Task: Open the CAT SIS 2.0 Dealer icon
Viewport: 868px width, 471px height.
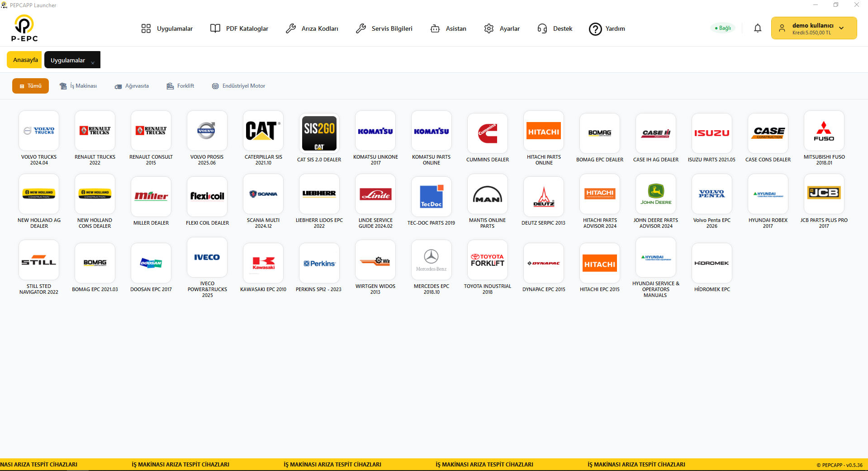Action: (x=319, y=133)
